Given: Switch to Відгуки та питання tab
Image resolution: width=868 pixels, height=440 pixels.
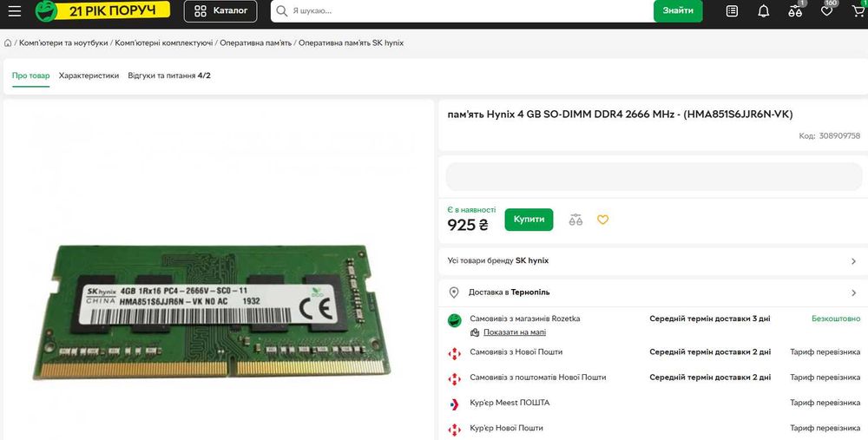Looking at the screenshot, I should 169,76.
